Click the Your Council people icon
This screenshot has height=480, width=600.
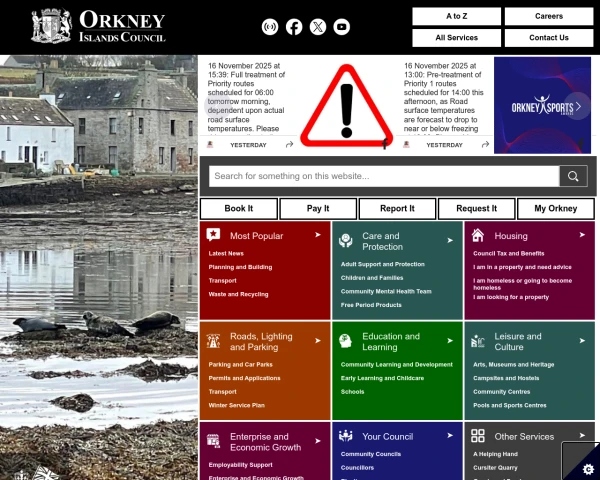(346, 436)
